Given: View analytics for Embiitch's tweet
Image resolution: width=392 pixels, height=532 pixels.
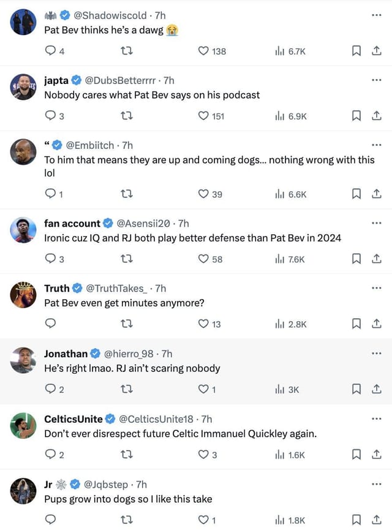Looking at the screenshot, I should 280,193.
